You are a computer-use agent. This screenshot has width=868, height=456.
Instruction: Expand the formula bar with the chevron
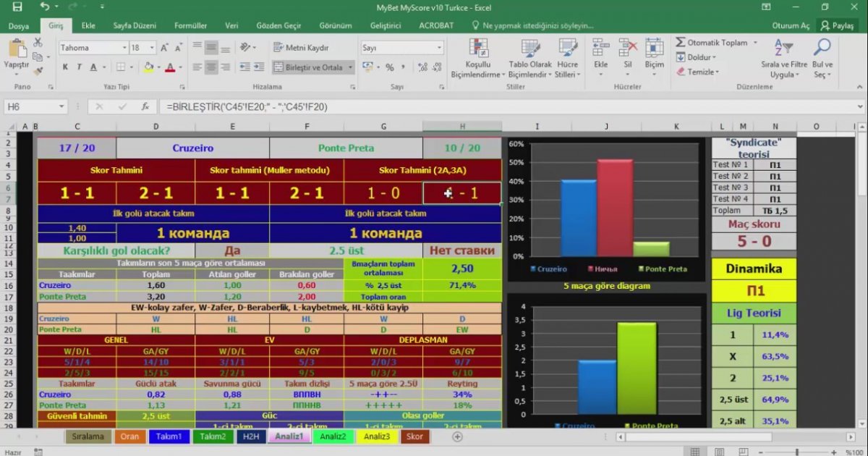860,106
